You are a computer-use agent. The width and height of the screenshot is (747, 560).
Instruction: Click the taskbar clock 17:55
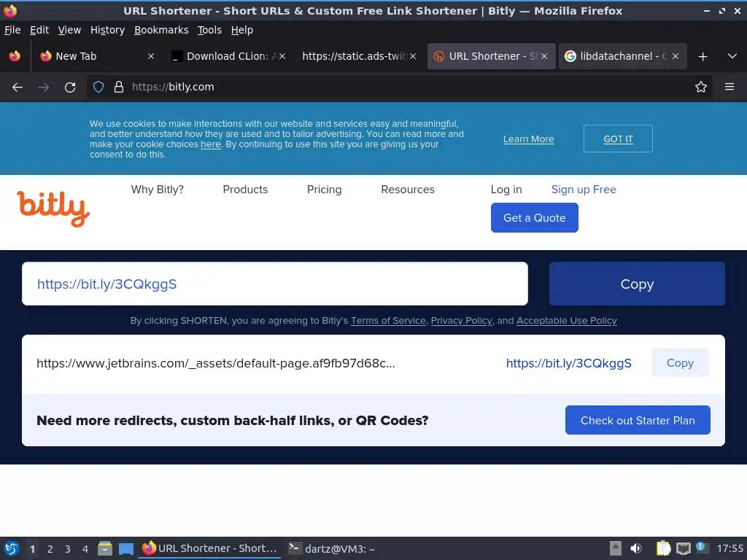729,548
